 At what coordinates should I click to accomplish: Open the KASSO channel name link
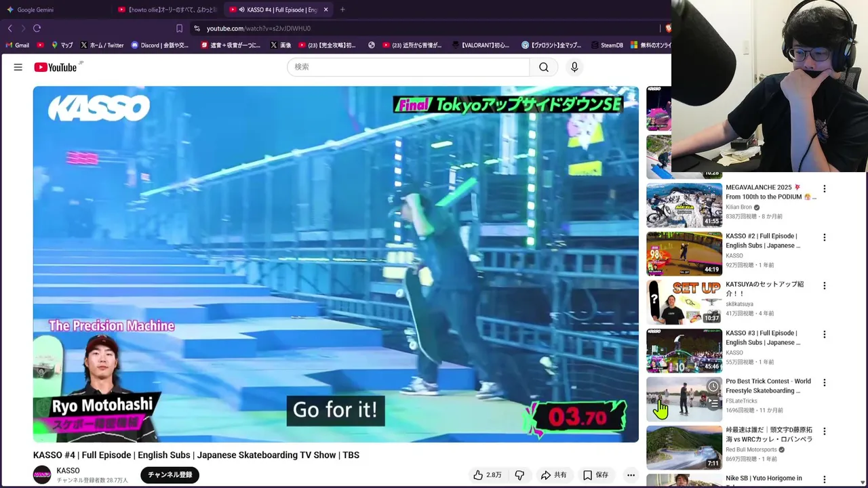point(68,470)
